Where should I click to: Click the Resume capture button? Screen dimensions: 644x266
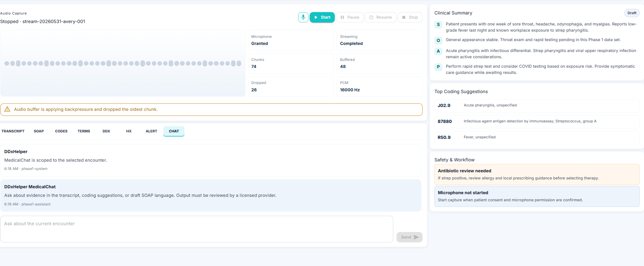[x=380, y=17]
